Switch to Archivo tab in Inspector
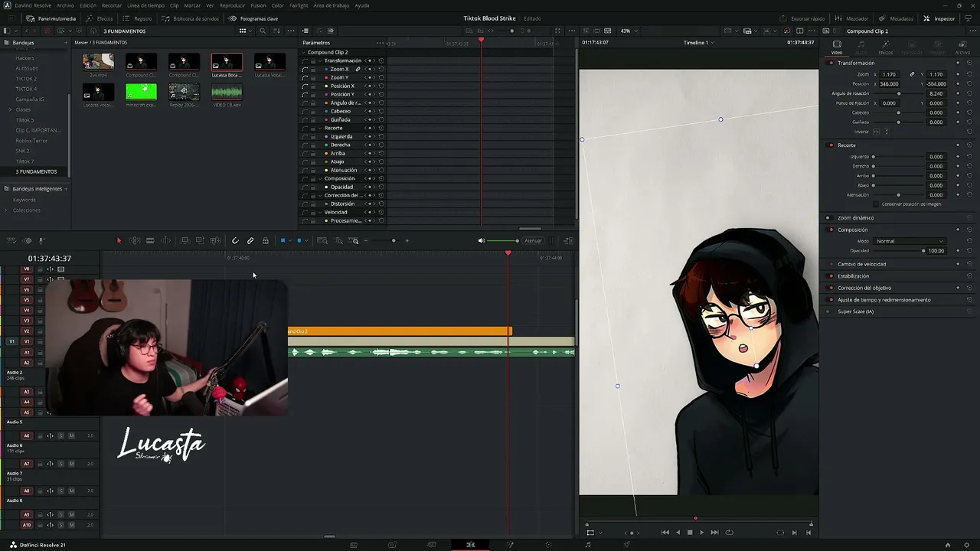The height and width of the screenshot is (551, 980). click(x=962, y=47)
